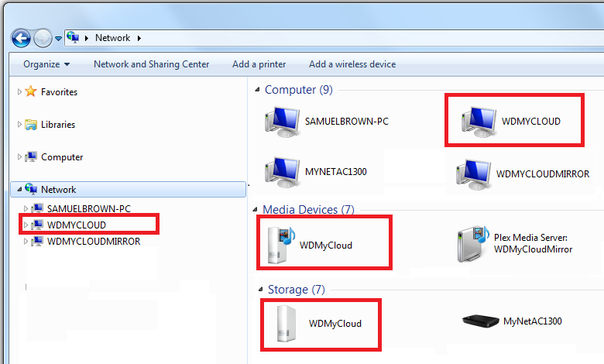Collapse the Network tree node
The height and width of the screenshot is (364, 604).
pos(19,190)
